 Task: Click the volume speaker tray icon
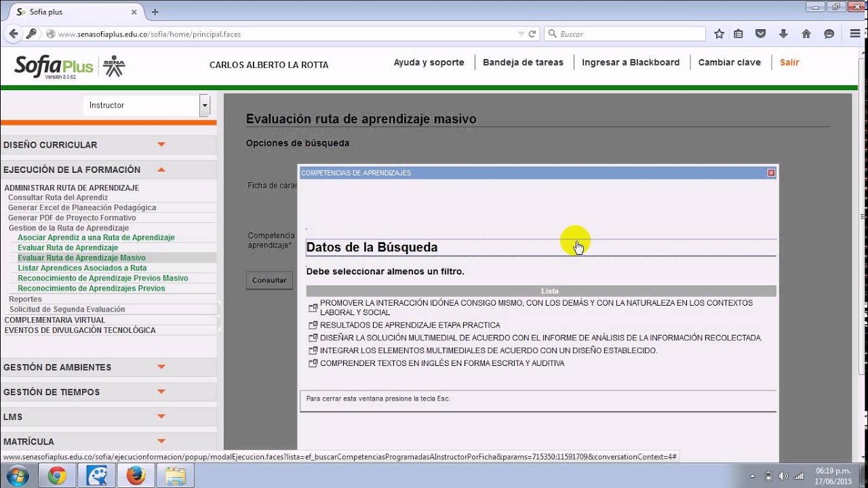783,476
